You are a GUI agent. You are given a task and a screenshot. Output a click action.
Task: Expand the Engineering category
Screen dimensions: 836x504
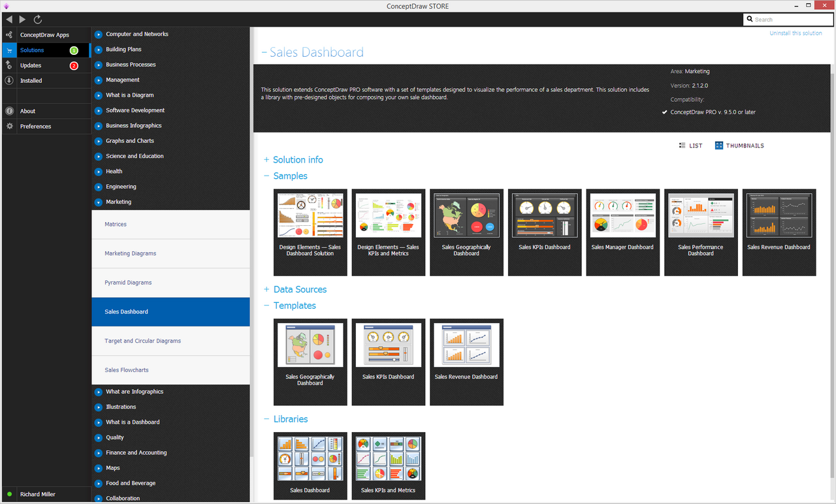click(99, 187)
